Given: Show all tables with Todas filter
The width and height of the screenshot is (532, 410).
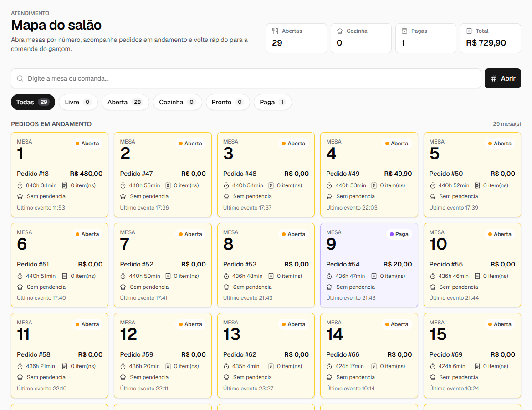Looking at the screenshot, I should (x=33, y=102).
